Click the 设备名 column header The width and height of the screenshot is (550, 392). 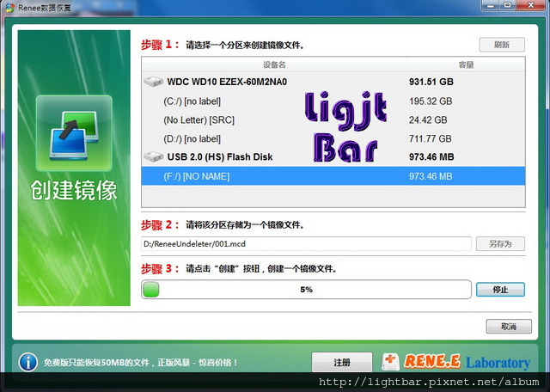(x=274, y=65)
